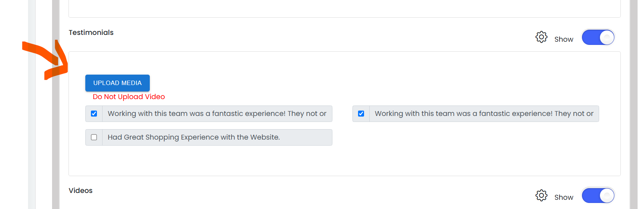Turn off the Videos Show toggle
The height and width of the screenshot is (209, 644).
pyautogui.click(x=598, y=196)
